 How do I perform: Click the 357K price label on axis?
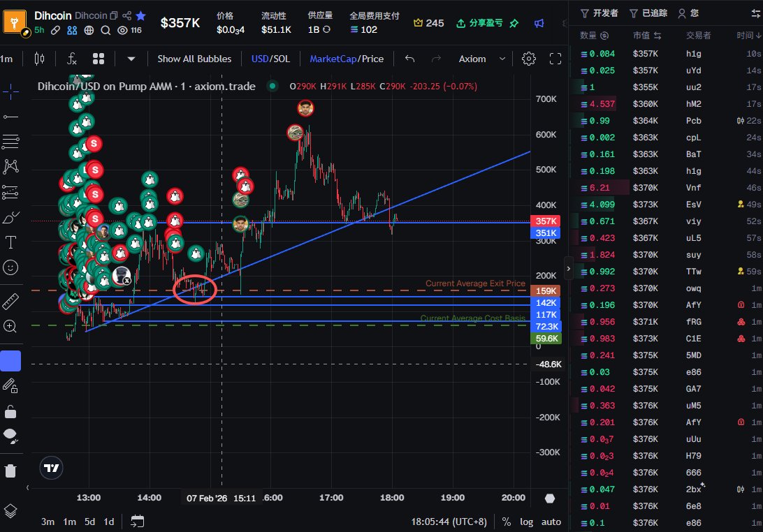pyautogui.click(x=546, y=221)
